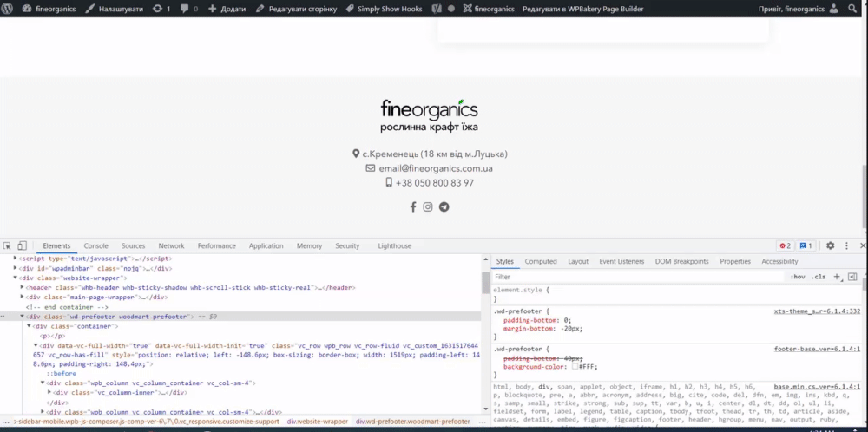Select div.website-wrapper in breadcrumb bar
868x432 pixels.
pos(317,422)
